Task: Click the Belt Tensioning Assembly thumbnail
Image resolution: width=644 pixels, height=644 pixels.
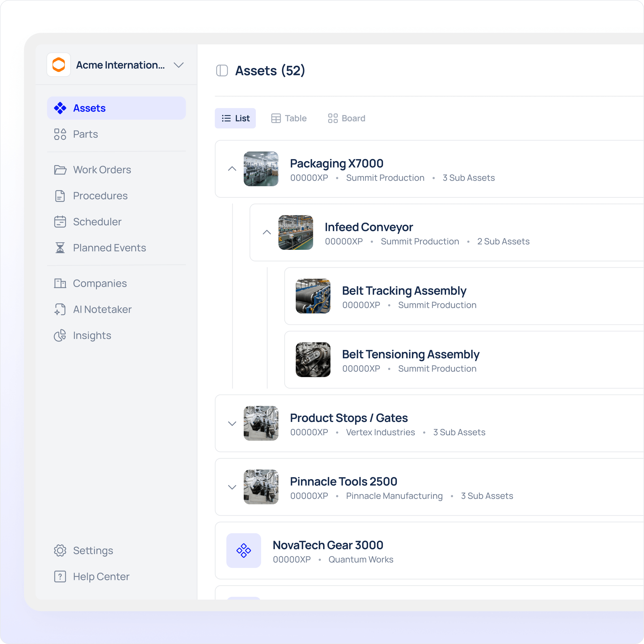Action: (x=313, y=360)
